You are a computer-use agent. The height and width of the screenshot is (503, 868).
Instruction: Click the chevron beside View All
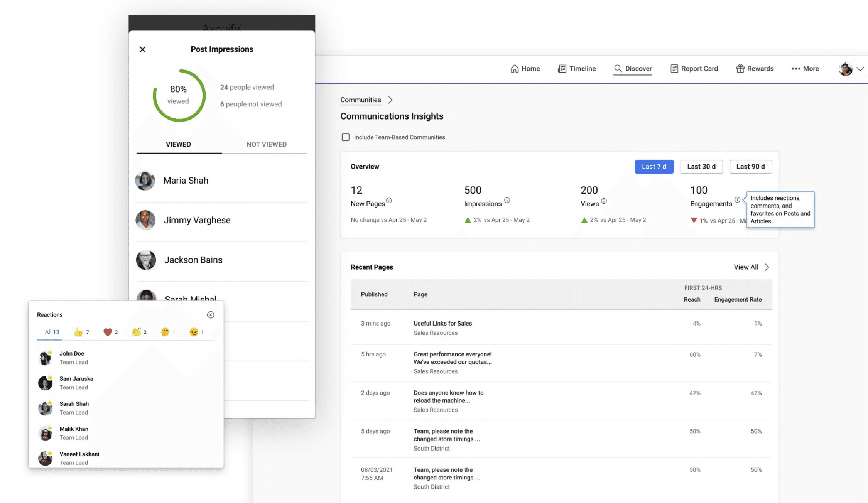(767, 267)
